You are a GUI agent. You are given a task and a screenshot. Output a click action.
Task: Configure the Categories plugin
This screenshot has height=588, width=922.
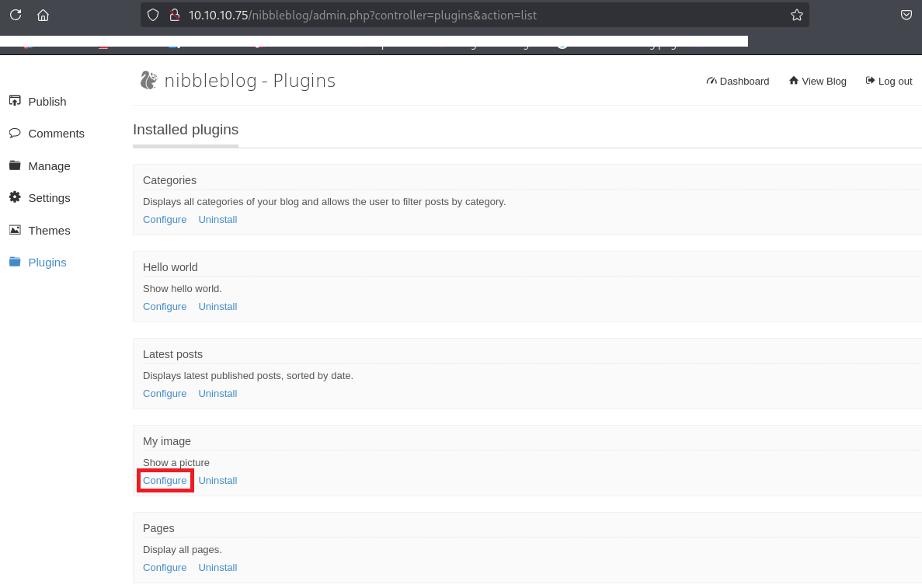tap(165, 220)
